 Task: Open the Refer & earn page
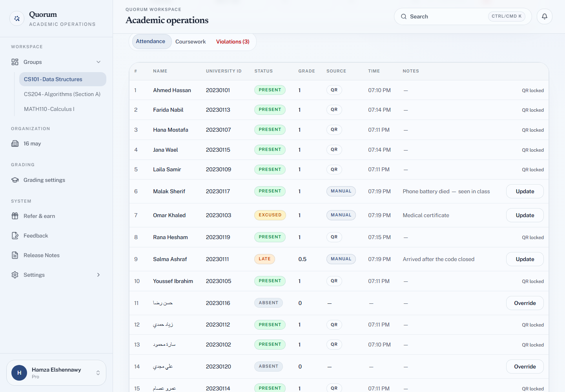[x=56, y=216]
